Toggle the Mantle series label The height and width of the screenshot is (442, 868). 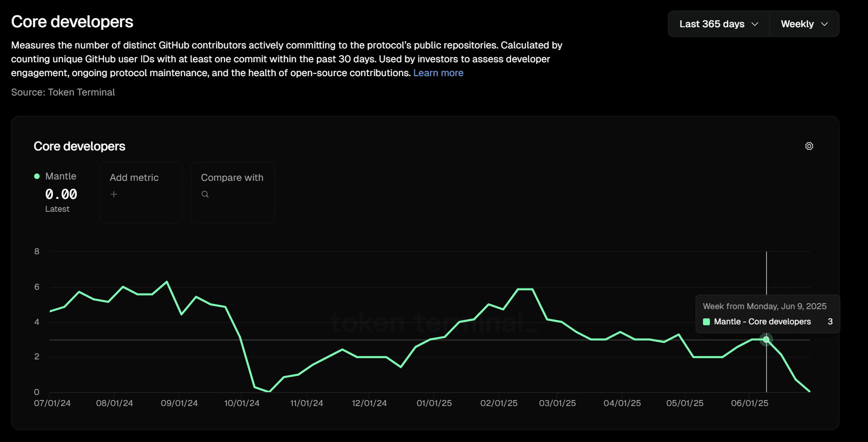[61, 176]
